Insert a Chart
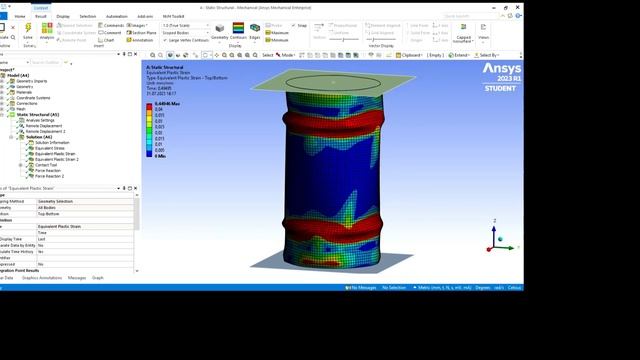 [106, 40]
